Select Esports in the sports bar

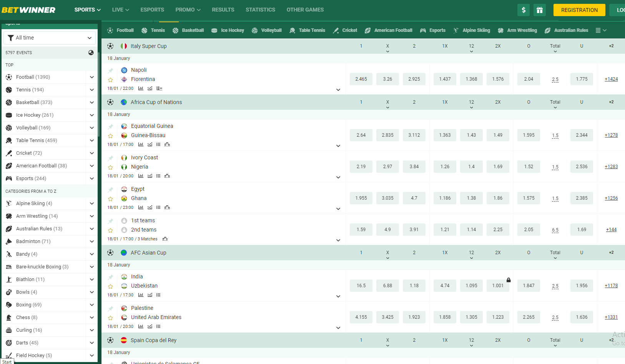(x=433, y=30)
